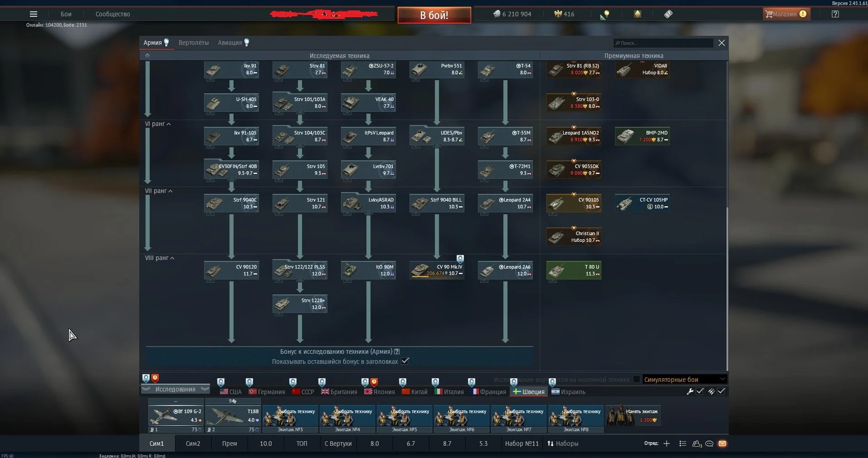This screenshot has width=868, height=458.
Task: Open the Battle Pass icon
Action: coord(668,14)
